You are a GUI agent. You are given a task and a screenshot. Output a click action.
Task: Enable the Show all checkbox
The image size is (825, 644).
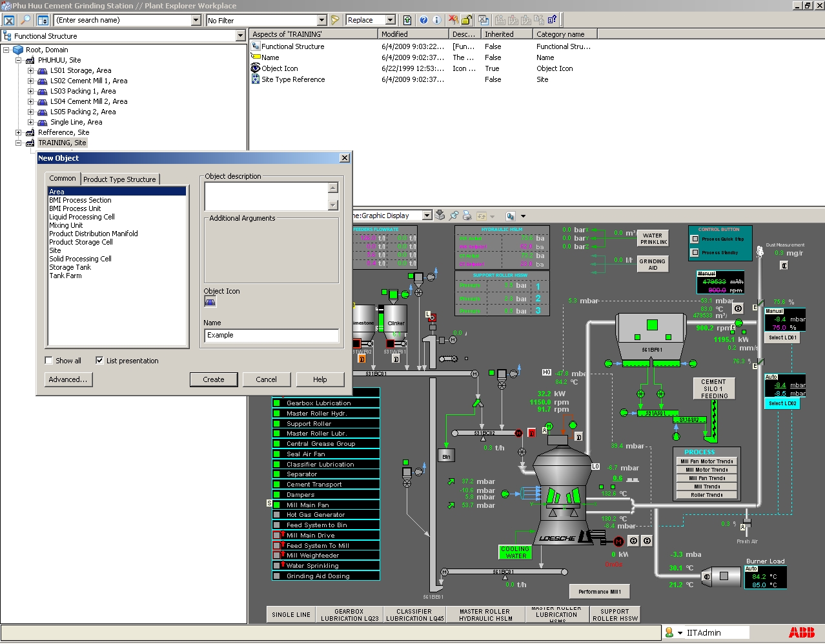tap(48, 361)
